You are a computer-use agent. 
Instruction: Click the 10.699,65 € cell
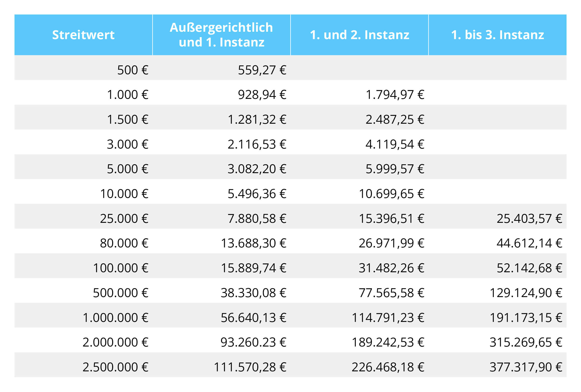(x=392, y=194)
